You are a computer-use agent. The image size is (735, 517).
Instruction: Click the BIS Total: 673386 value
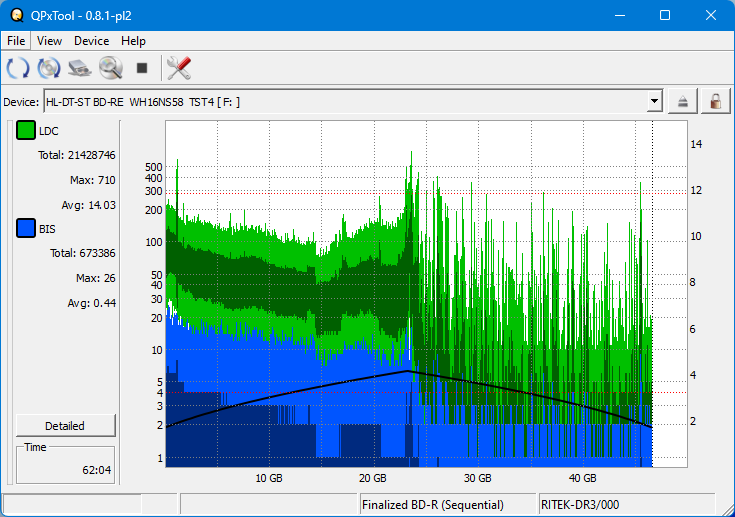[x=82, y=253]
